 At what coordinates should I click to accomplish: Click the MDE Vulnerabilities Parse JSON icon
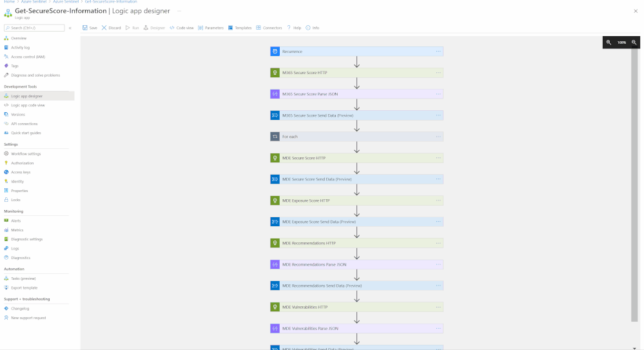click(x=275, y=328)
